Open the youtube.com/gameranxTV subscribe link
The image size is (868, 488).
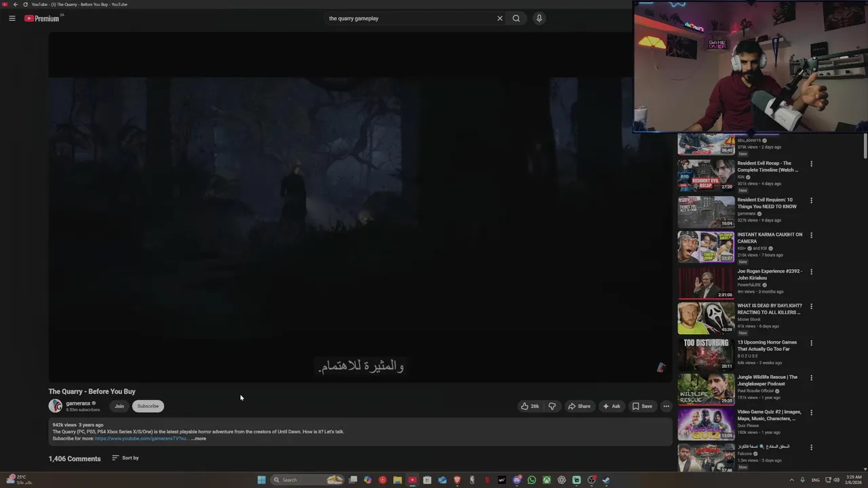coord(142,439)
